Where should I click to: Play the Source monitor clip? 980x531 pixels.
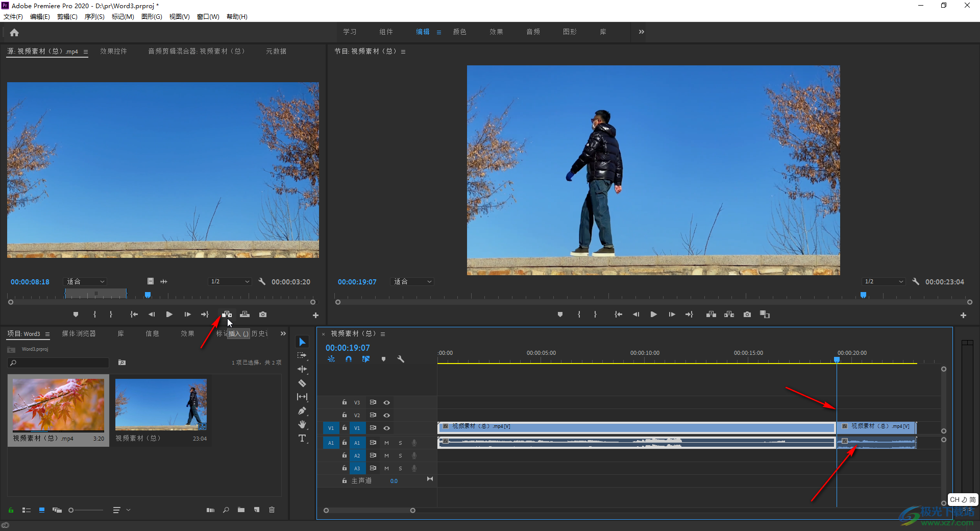point(169,315)
